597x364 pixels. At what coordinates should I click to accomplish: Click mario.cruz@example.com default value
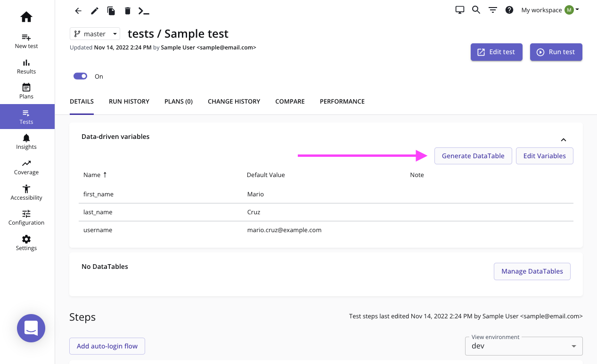tap(284, 230)
